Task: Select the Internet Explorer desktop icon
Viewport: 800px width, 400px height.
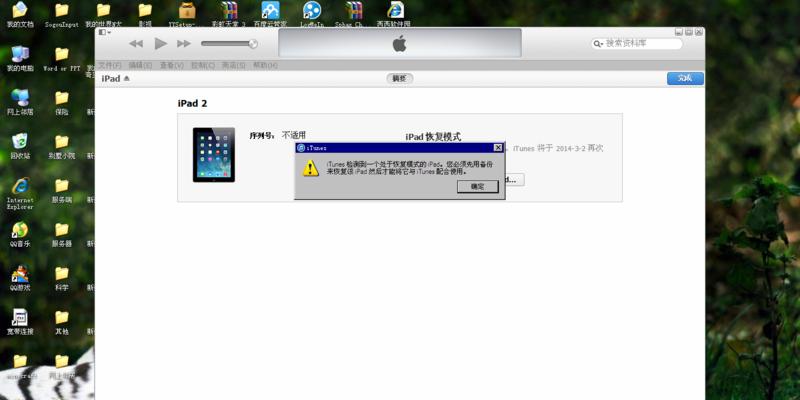Action: point(20,193)
